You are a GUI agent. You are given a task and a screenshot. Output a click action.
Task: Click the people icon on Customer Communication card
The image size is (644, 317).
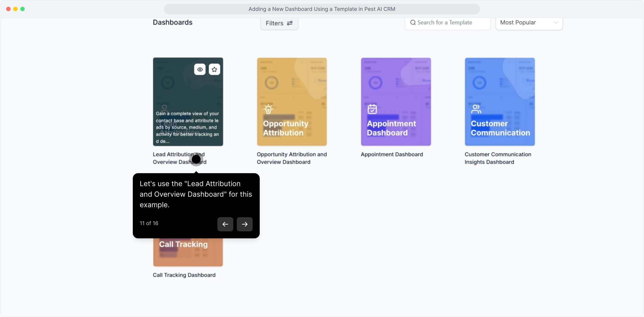pos(476,109)
